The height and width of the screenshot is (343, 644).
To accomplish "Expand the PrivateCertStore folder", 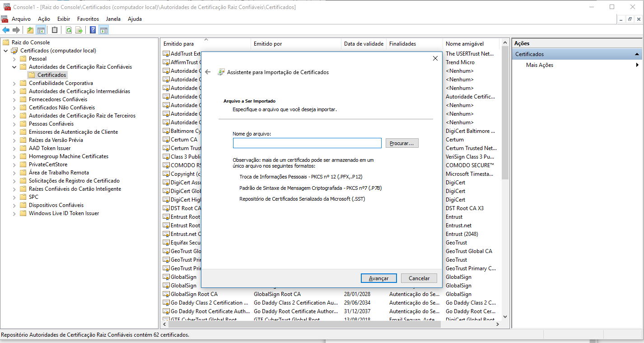I will pos(14,164).
